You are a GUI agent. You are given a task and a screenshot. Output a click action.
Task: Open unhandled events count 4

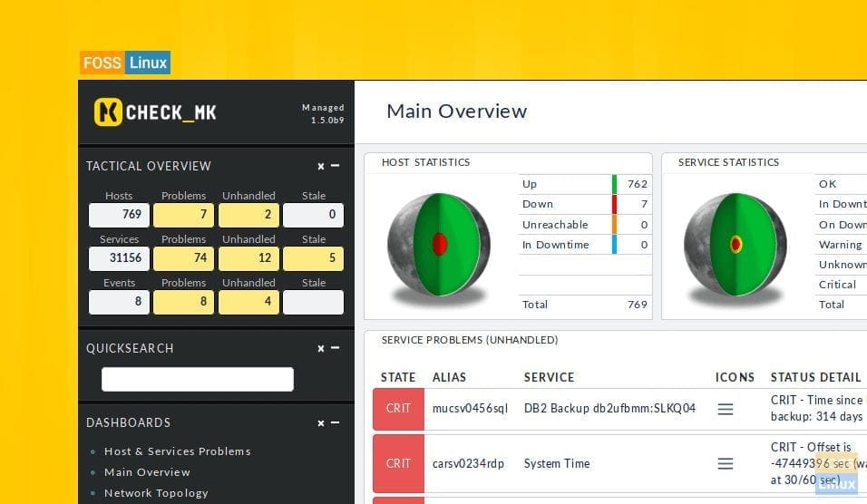tap(248, 302)
